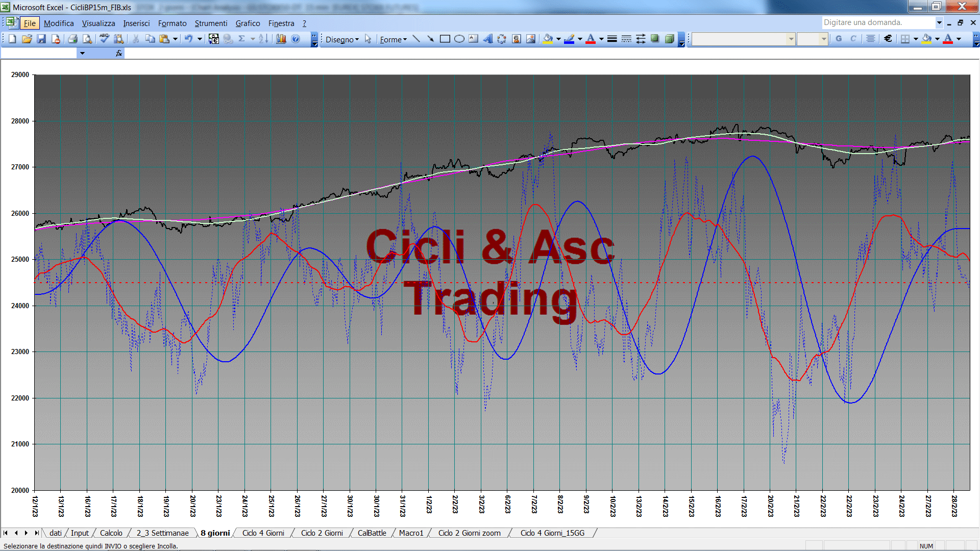Open Excel help question-mark icon

tap(296, 39)
